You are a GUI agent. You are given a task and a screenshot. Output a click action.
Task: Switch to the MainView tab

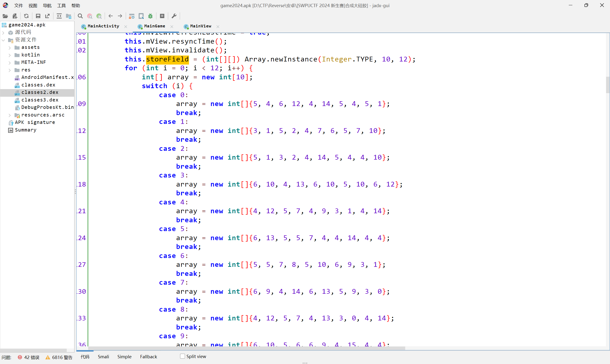point(201,26)
